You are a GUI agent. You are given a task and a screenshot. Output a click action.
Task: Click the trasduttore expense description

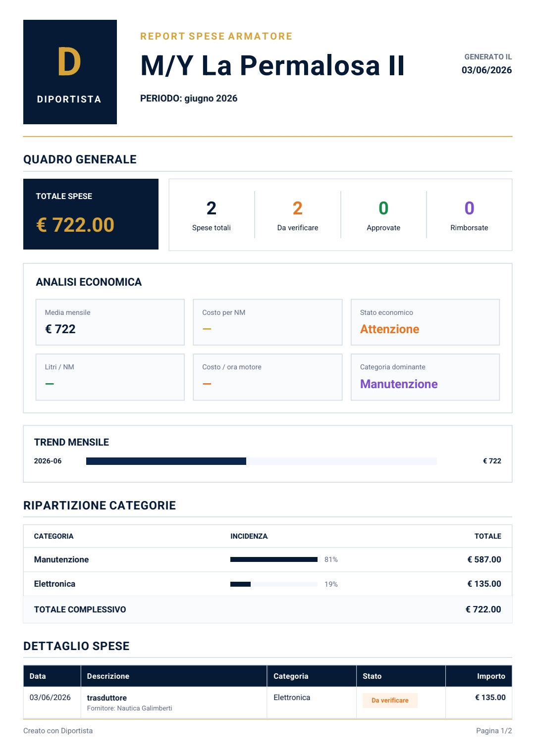click(107, 698)
